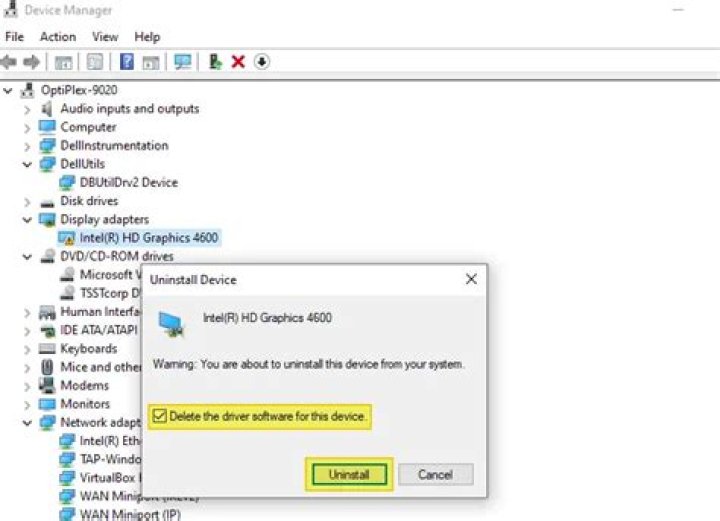Click the circled down-arrow toolbar icon
Image resolution: width=720 pixels, height=521 pixels.
coord(262,62)
